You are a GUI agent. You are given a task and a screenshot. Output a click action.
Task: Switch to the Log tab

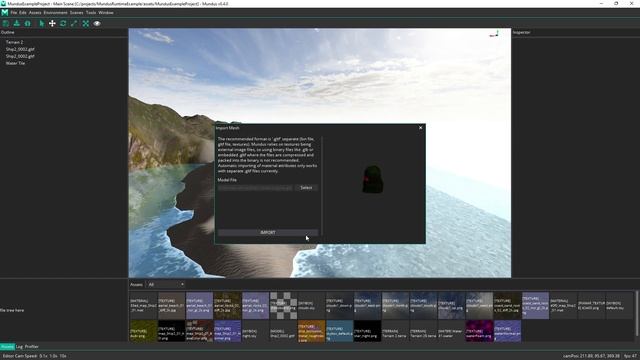pyautogui.click(x=19, y=347)
